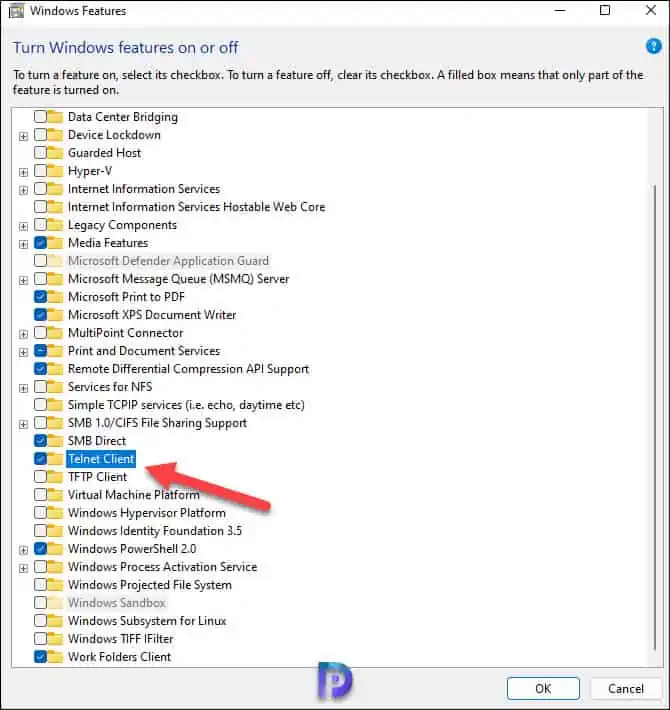Maximize the Windows Features window
Image resolution: width=670 pixels, height=710 pixels.
point(605,10)
